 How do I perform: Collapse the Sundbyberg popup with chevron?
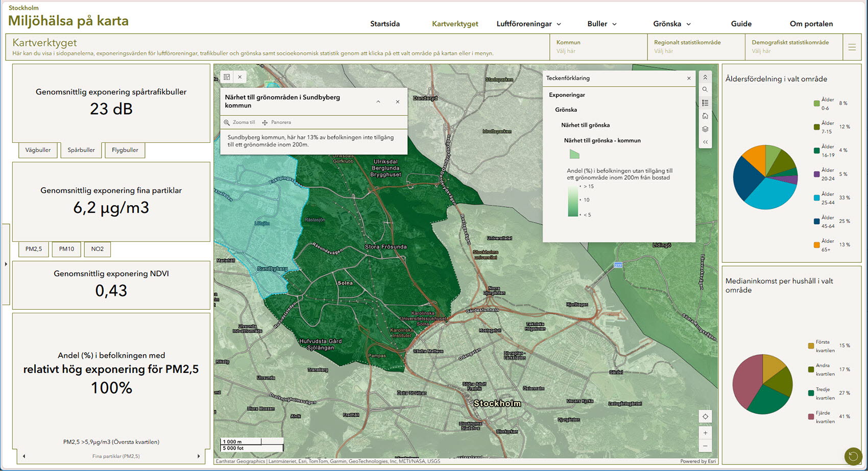coord(378,102)
